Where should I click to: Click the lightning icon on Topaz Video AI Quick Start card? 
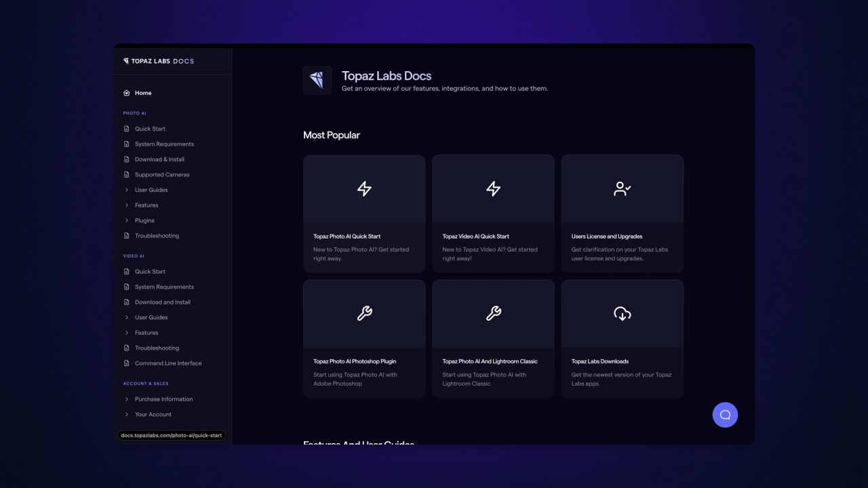(493, 188)
